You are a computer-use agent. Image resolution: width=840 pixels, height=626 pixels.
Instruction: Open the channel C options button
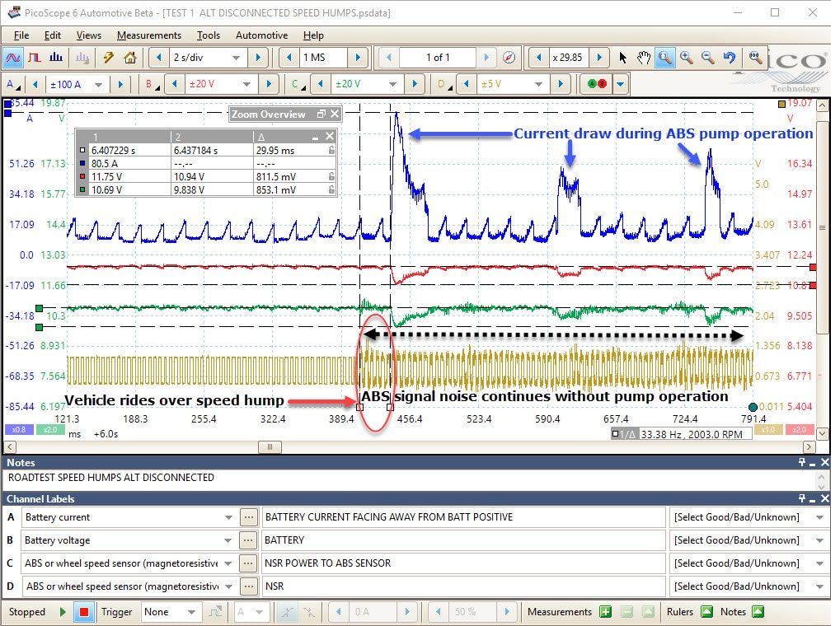click(298, 84)
